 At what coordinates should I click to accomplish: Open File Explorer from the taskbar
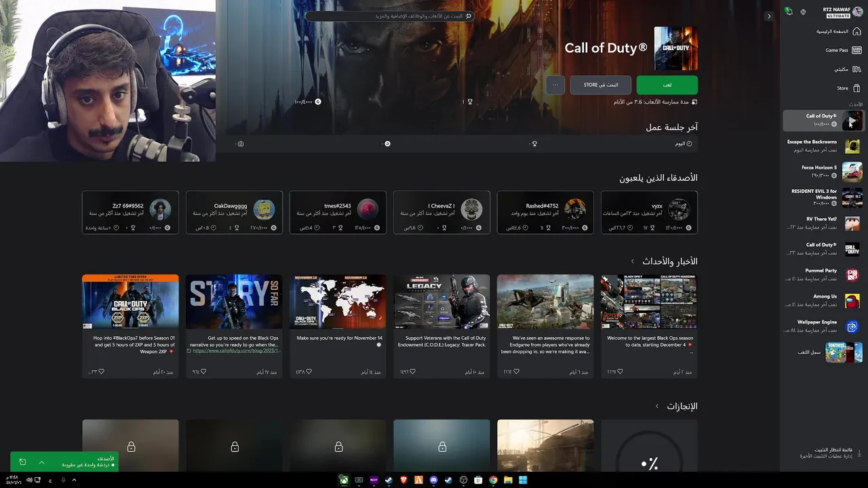click(508, 480)
